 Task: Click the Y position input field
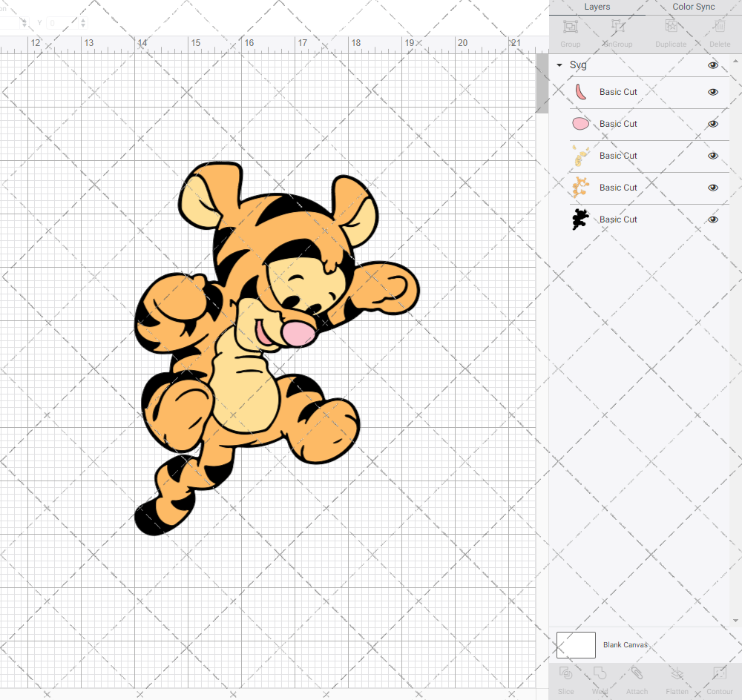[63, 23]
